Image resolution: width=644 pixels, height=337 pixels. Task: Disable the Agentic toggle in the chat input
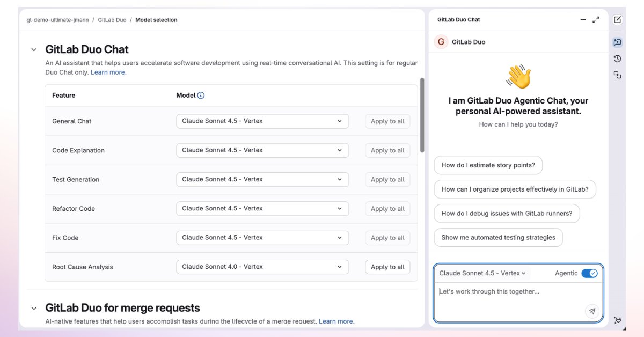tap(590, 273)
